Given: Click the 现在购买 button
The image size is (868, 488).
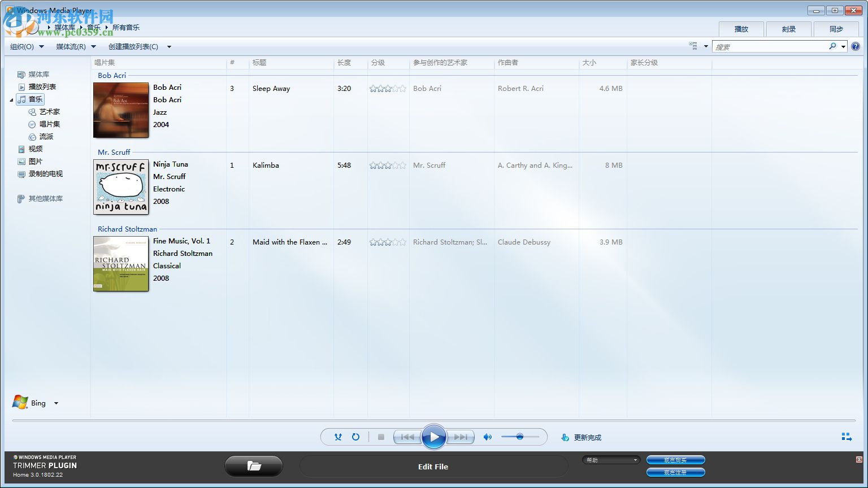Looking at the screenshot, I should tap(675, 460).
